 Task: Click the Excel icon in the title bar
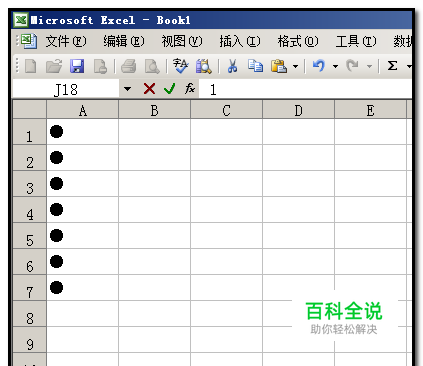pyautogui.click(x=21, y=20)
